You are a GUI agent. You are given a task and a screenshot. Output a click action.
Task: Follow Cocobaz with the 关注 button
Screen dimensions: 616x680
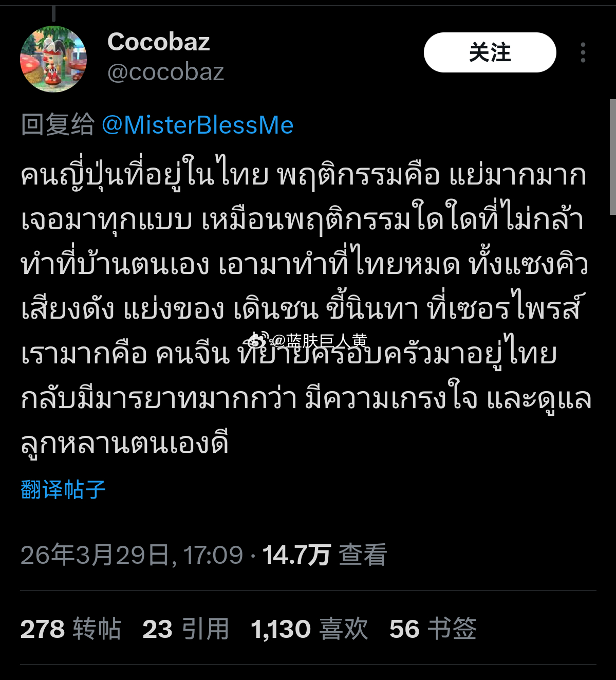coord(490,52)
